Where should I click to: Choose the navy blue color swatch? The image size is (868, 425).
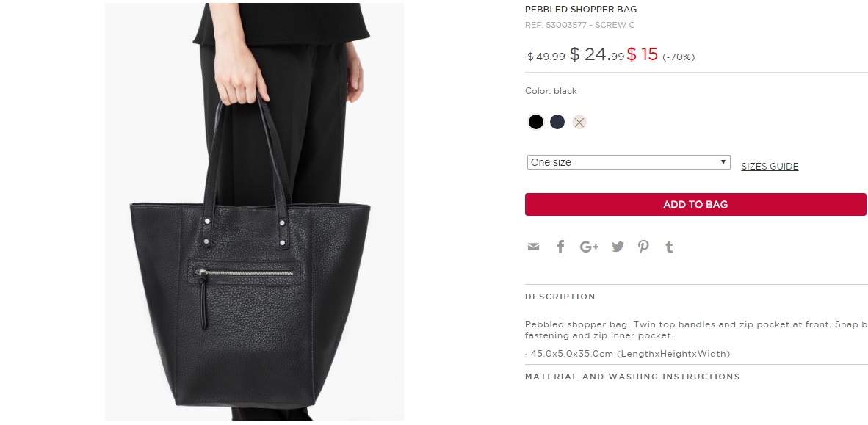(x=557, y=122)
